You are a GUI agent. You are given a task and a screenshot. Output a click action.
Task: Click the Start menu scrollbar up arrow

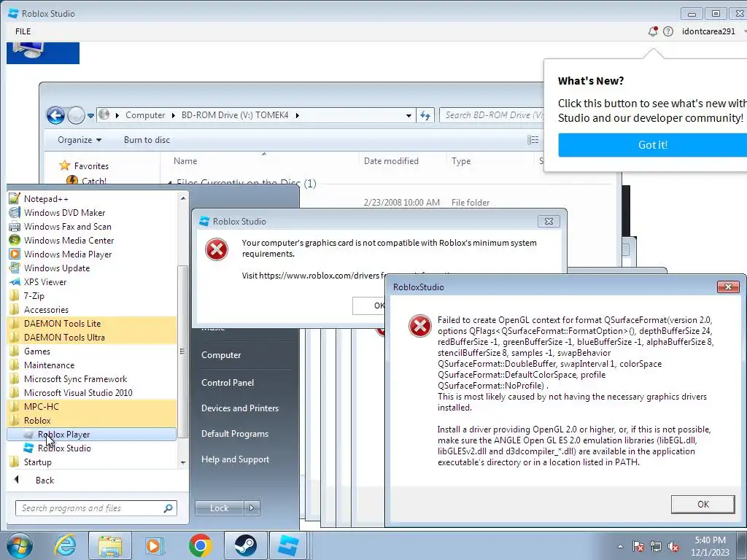(x=183, y=198)
